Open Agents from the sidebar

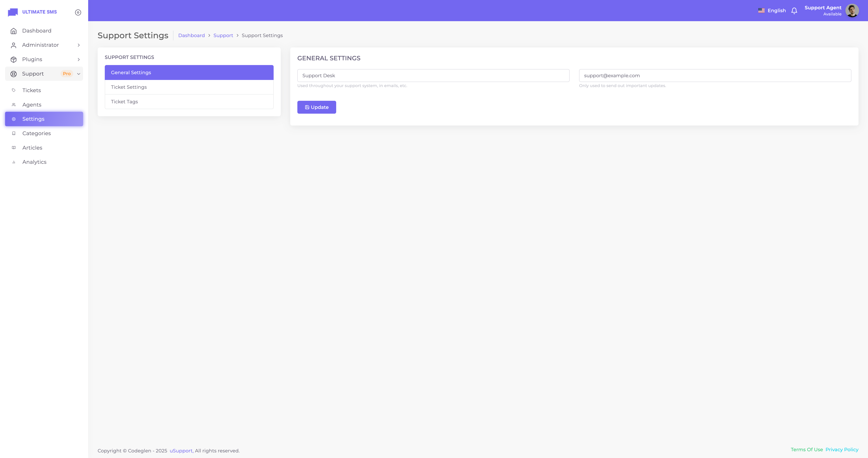(x=32, y=105)
